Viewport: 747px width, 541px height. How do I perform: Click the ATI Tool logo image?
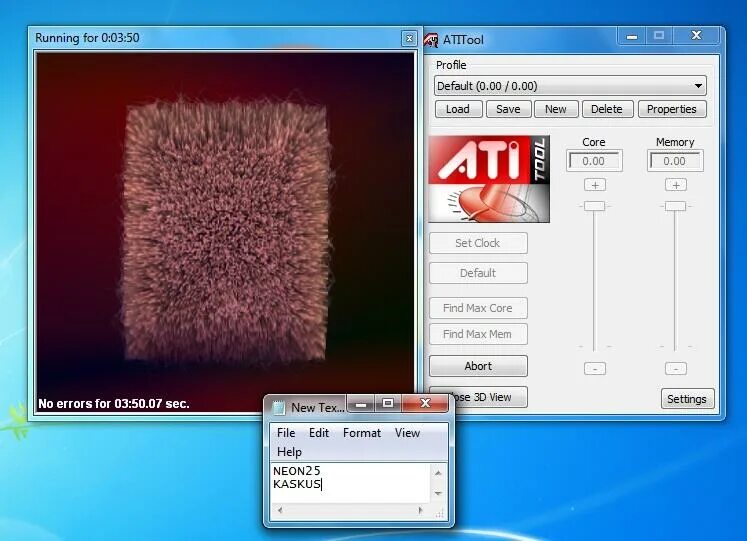[x=489, y=179]
